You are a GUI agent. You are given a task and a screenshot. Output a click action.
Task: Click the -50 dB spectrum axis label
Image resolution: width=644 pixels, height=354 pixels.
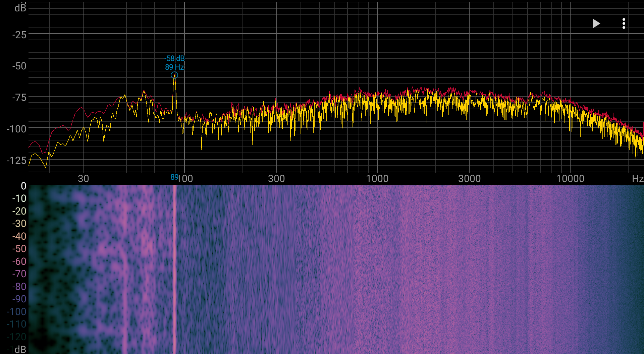(19, 66)
